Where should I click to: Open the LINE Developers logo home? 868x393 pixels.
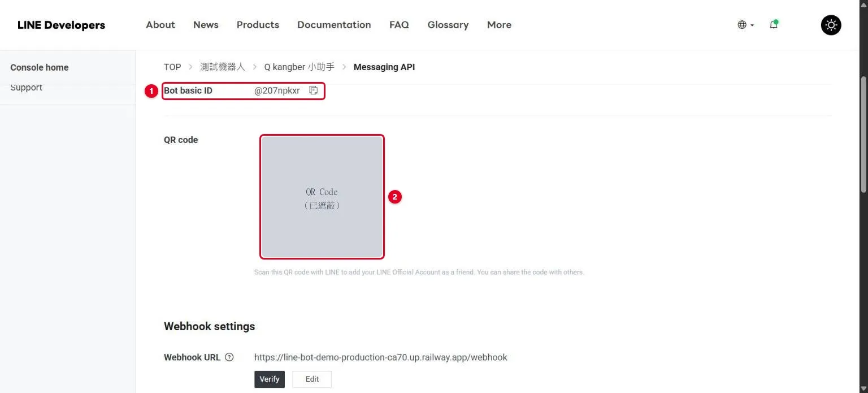click(x=61, y=25)
